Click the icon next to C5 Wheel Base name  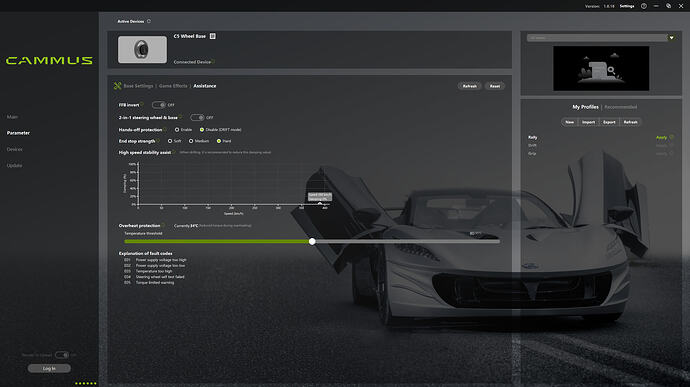(213, 36)
